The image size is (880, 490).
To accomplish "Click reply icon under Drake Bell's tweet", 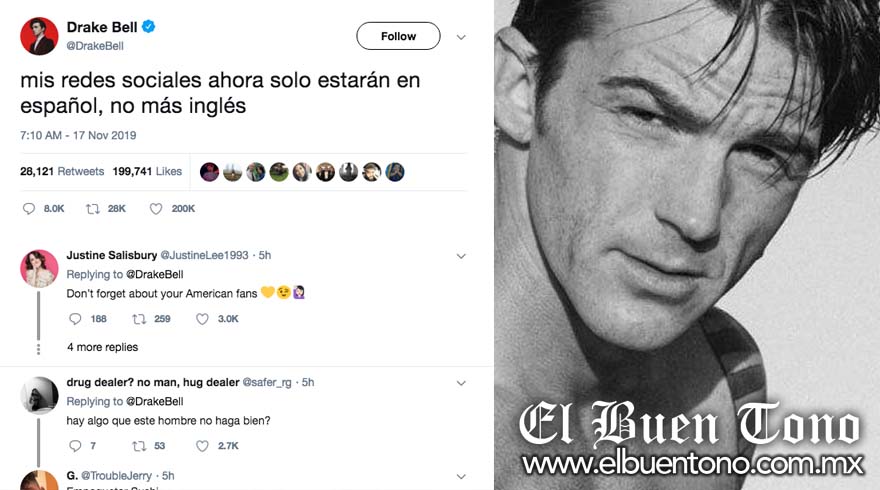I will (x=29, y=209).
